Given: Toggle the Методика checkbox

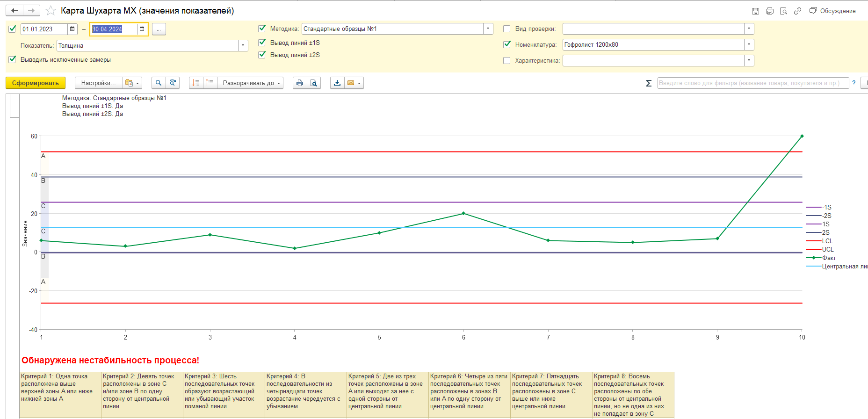Looking at the screenshot, I should click(262, 29).
